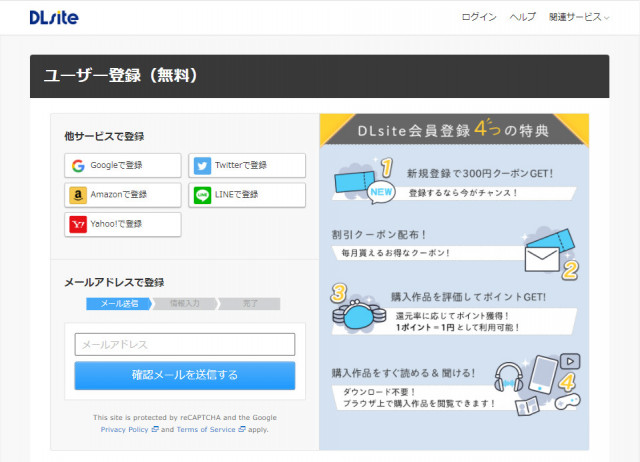Image resolution: width=640 pixels, height=462 pixels.
Task: Click 他サービスで登録 heading
Action: coord(104,136)
